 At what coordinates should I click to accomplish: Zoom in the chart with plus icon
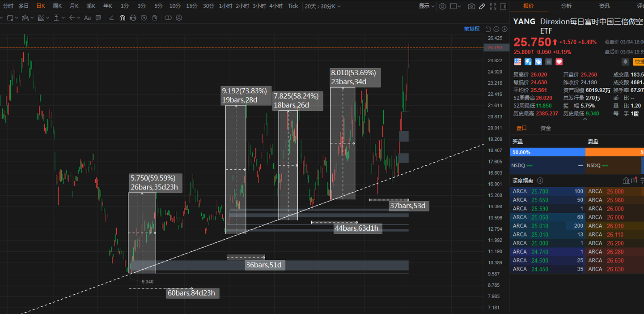click(x=504, y=29)
